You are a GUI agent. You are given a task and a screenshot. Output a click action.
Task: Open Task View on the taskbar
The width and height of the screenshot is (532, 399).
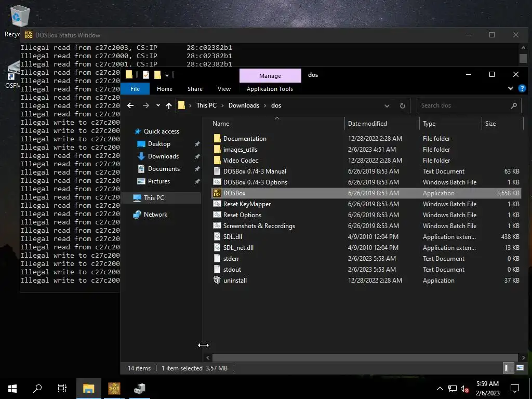pyautogui.click(x=62, y=388)
